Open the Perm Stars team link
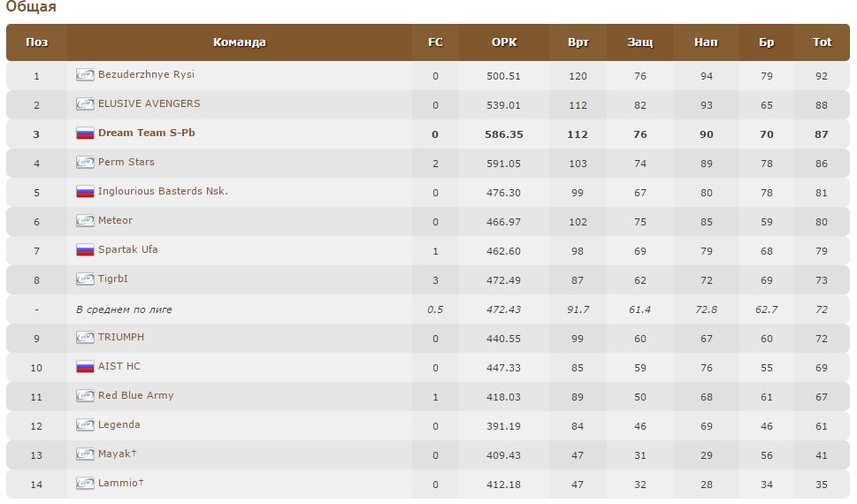This screenshot has height=504, width=857. 126,163
